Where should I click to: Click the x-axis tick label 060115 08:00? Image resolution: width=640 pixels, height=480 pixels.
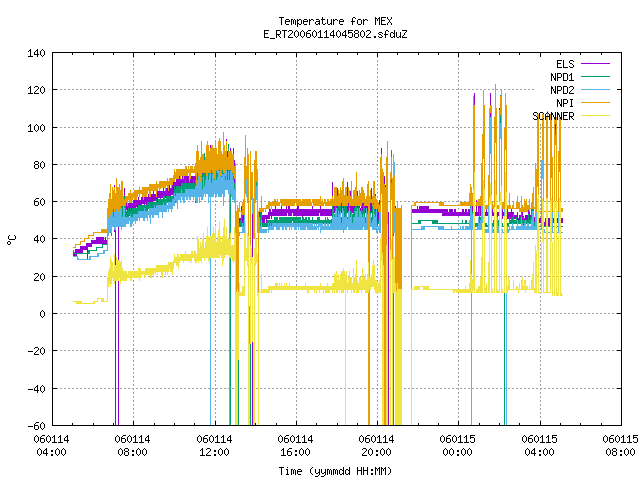pos(620,446)
